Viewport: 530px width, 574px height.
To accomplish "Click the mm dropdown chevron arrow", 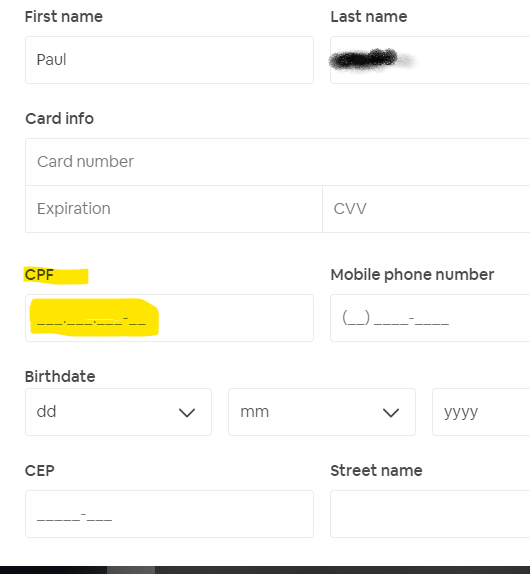I will pyautogui.click(x=391, y=413).
